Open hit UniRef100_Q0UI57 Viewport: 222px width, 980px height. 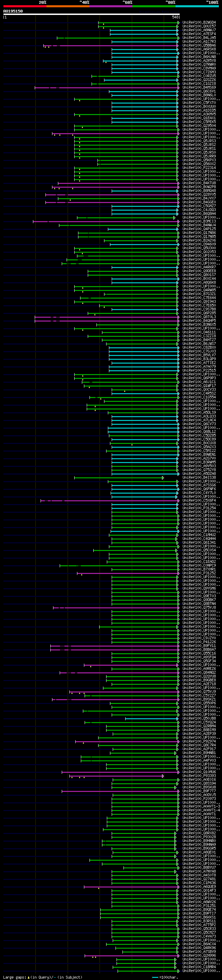point(199,26)
